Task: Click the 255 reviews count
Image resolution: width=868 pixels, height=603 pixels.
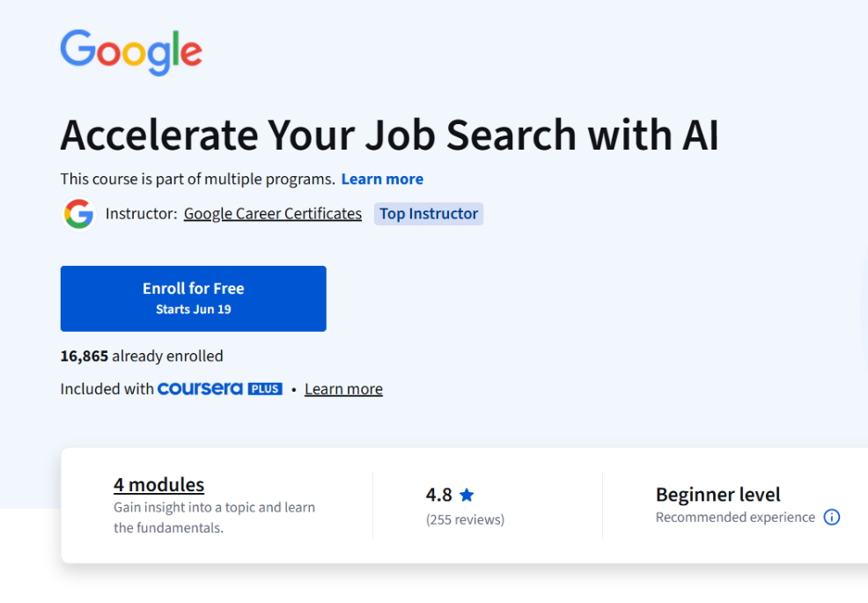Action: coord(465,519)
